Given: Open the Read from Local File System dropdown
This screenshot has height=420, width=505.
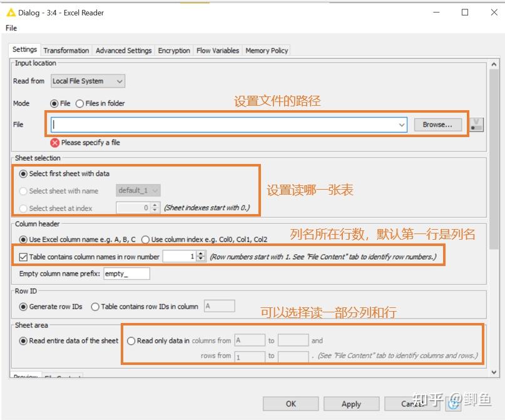Looking at the screenshot, I should (88, 81).
